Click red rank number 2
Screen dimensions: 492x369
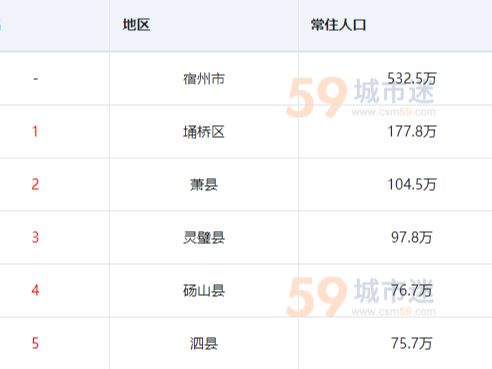35,184
